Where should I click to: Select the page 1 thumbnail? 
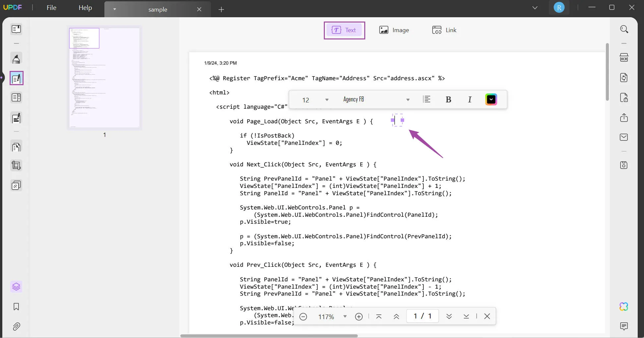click(104, 77)
